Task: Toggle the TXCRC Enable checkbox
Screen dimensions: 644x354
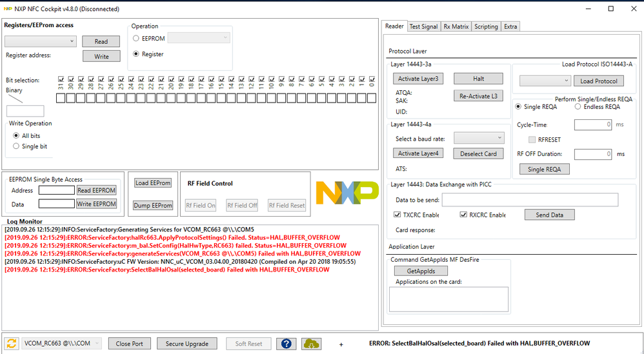Action: tap(397, 215)
